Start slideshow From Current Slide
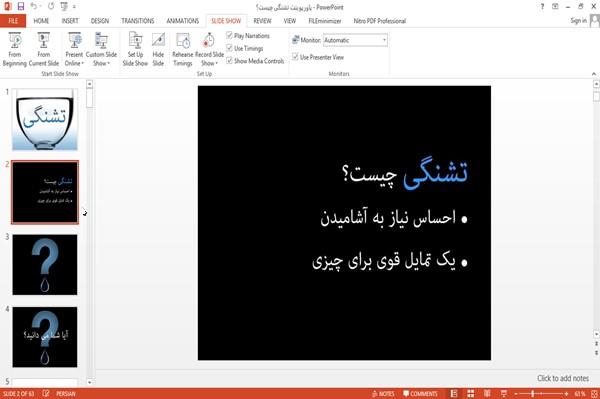The height and width of the screenshot is (399, 600). 44,49
